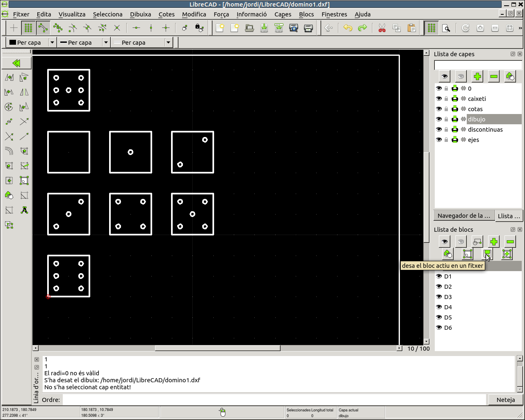Screen dimensions: 525x420
Task: Open the color Per capa dropdown
Action: [x=52, y=42]
